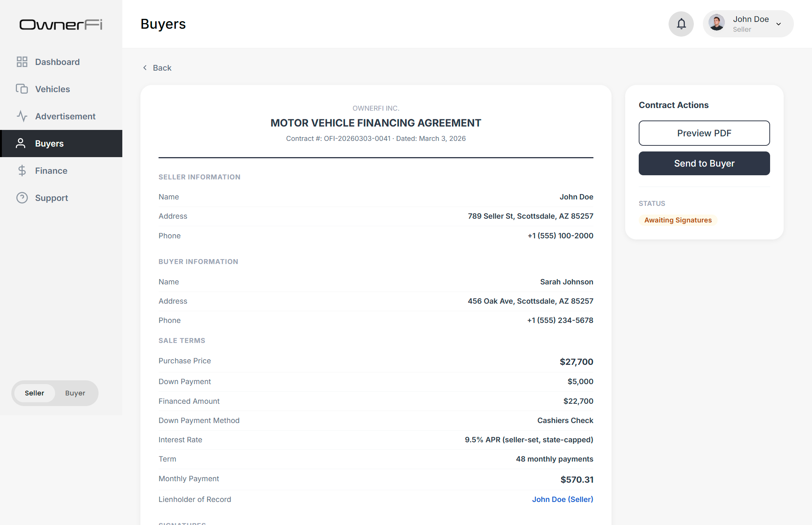Select Buyers in the sidebar
812x525 pixels.
[x=61, y=144]
